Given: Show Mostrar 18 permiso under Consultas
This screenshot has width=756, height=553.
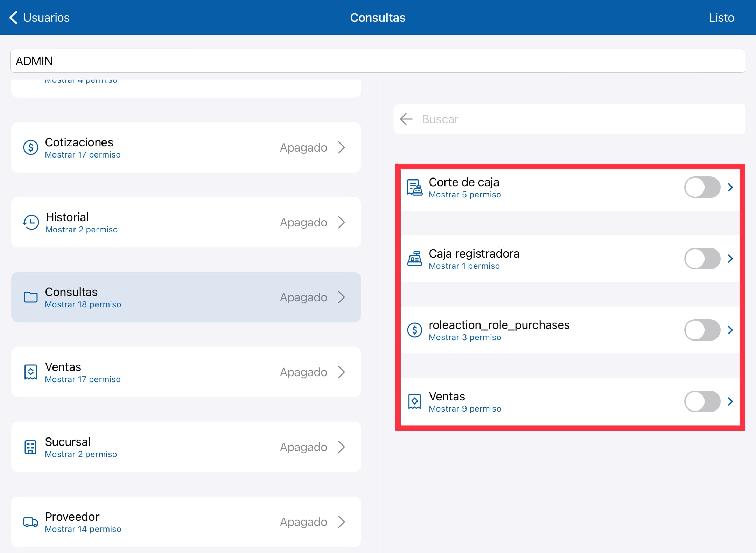Looking at the screenshot, I should (x=83, y=304).
